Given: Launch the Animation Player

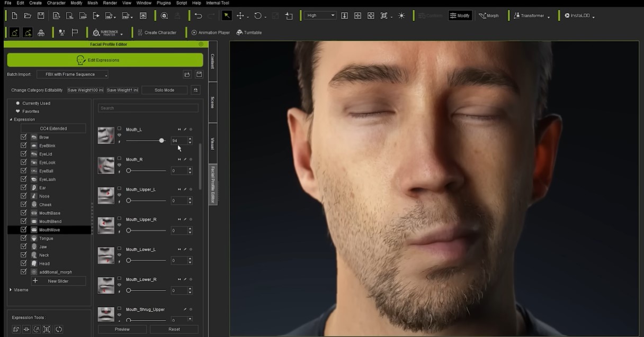Looking at the screenshot, I should click(211, 33).
